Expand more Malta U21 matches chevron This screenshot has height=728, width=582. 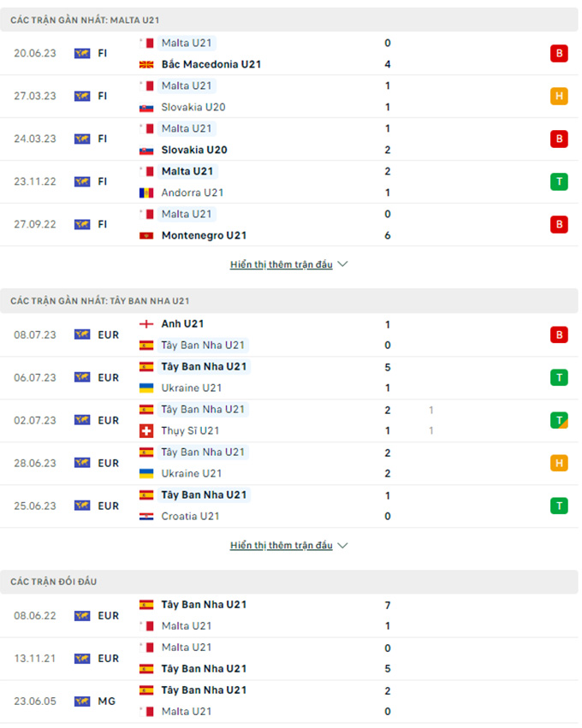[343, 264]
